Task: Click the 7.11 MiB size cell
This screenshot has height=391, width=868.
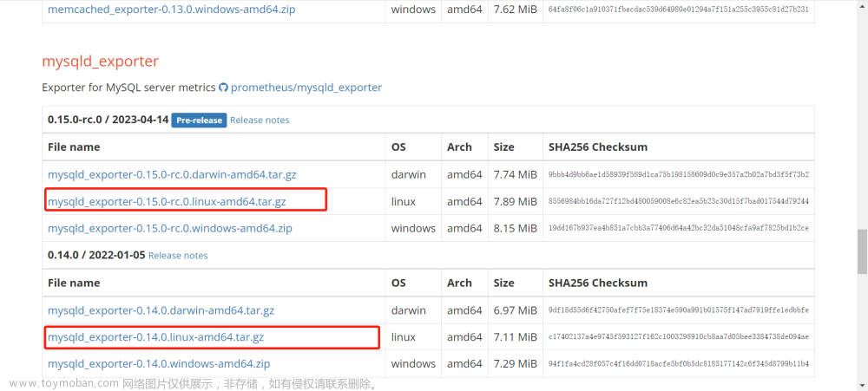Action: click(516, 336)
